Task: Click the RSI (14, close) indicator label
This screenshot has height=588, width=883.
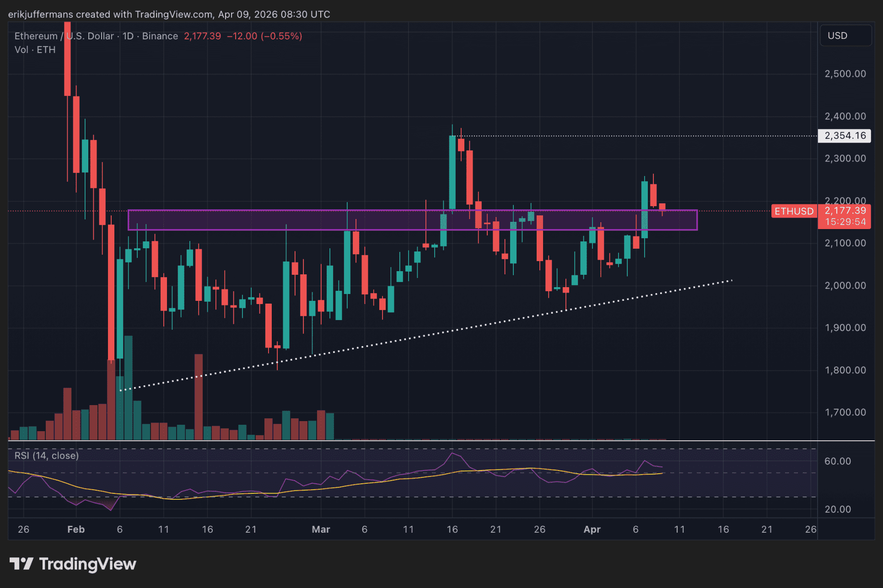Action: (47, 455)
